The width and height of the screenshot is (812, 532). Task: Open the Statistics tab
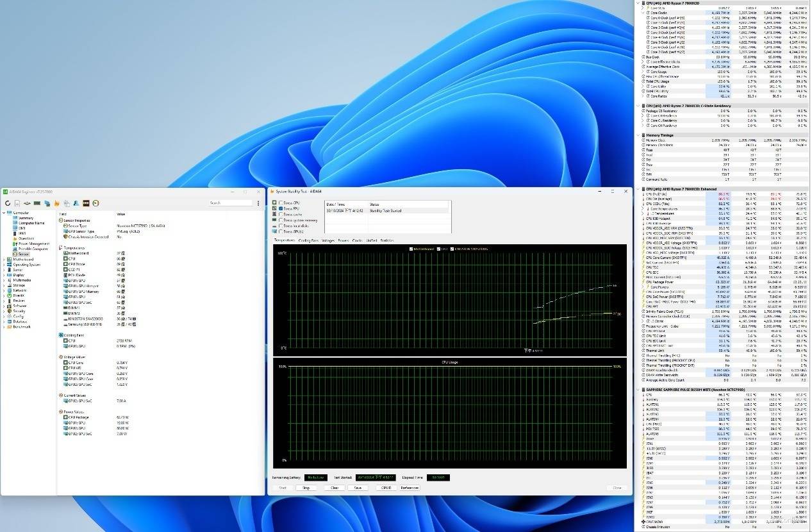point(386,240)
